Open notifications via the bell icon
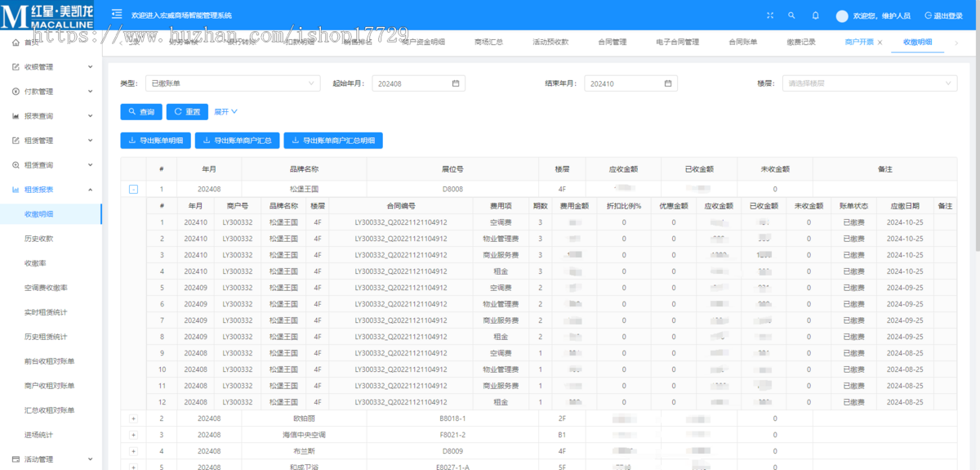The image size is (980, 470). [815, 16]
